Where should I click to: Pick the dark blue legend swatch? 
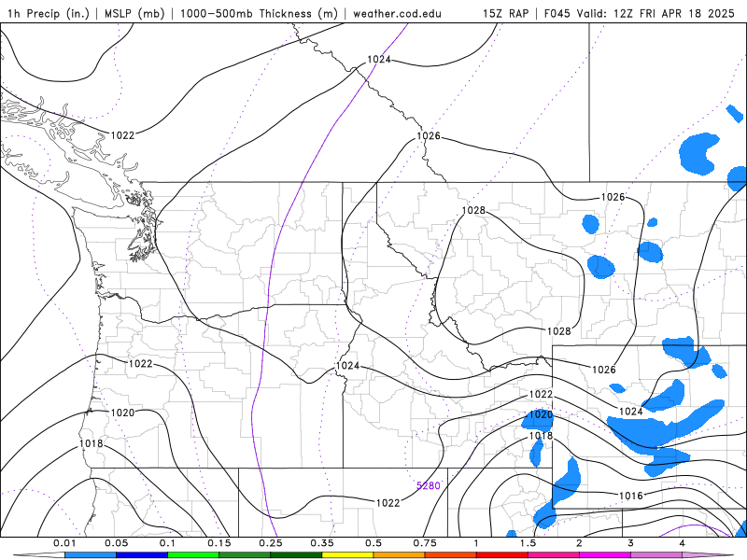tap(142, 554)
